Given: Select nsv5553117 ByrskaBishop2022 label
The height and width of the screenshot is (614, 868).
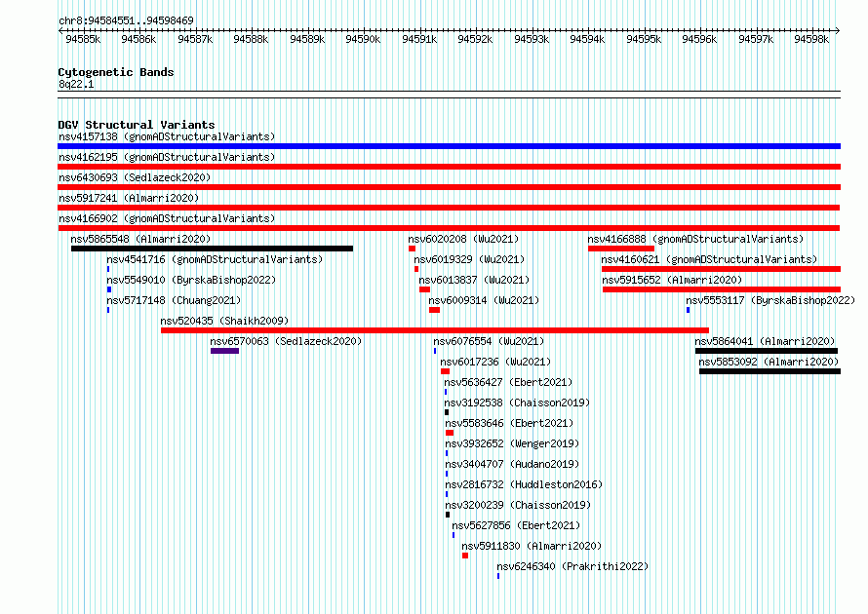Looking at the screenshot, I should (x=770, y=300).
